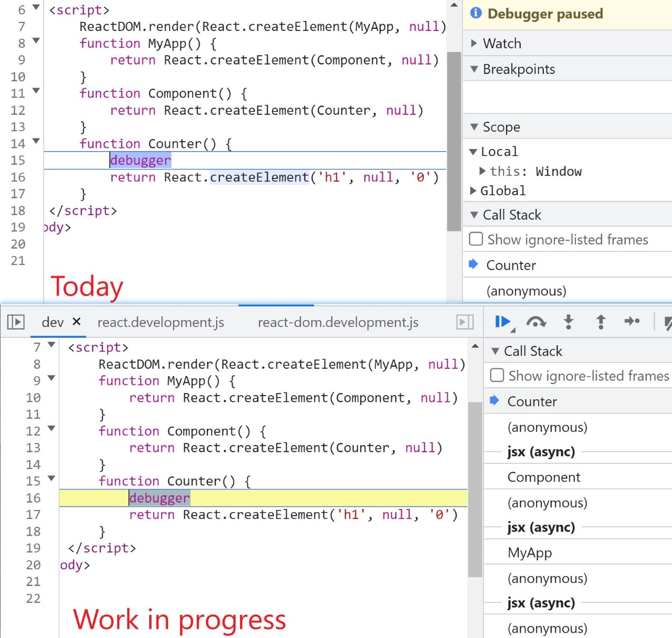This screenshot has height=638, width=672.
Task: Fold script block at upper line 6
Action: click(36, 7)
